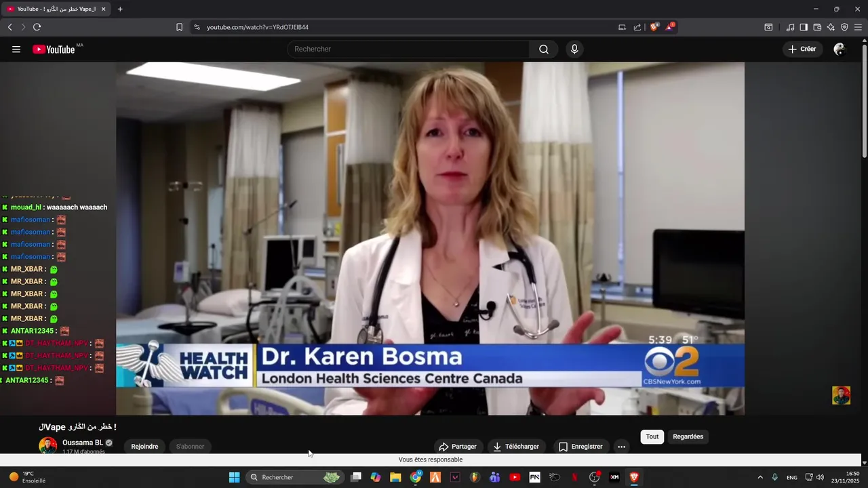
Task: Share this page via share icon
Action: click(x=637, y=27)
